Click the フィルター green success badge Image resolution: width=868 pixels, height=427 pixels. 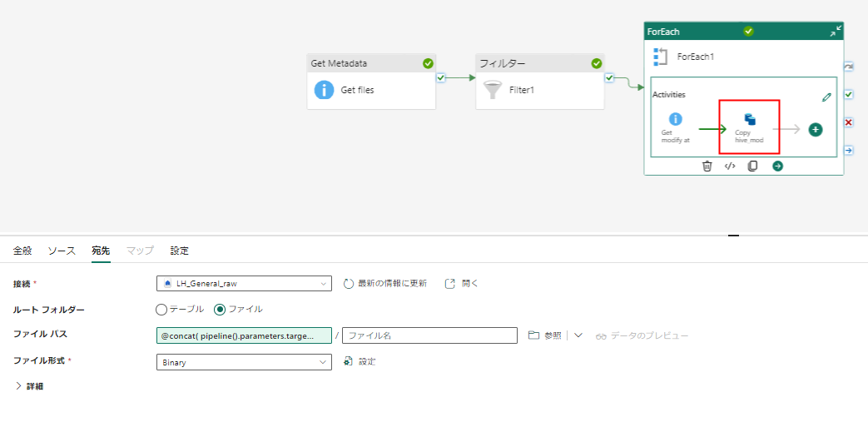tap(596, 63)
